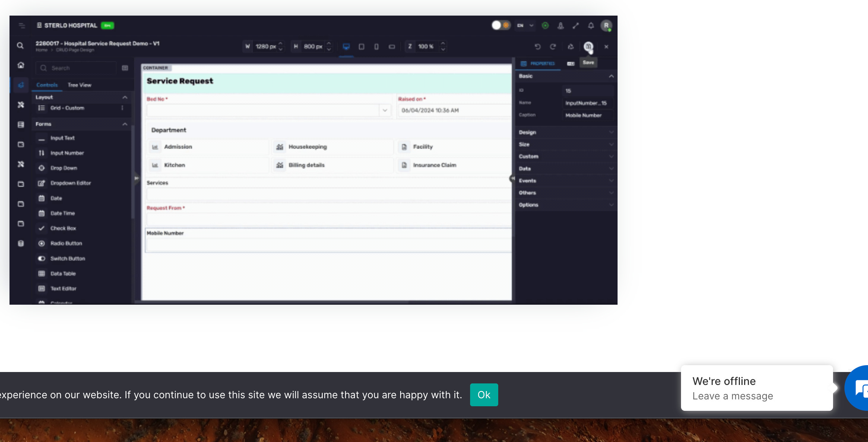Open the notifications bell
This screenshot has width=868, height=442.
point(591,25)
